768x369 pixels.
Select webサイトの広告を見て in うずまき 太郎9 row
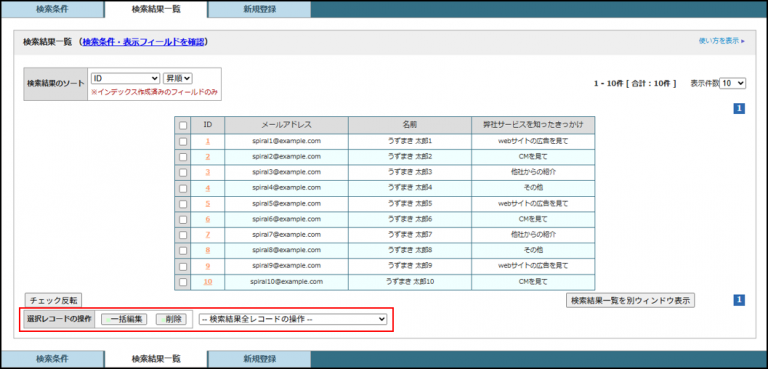[x=533, y=266]
